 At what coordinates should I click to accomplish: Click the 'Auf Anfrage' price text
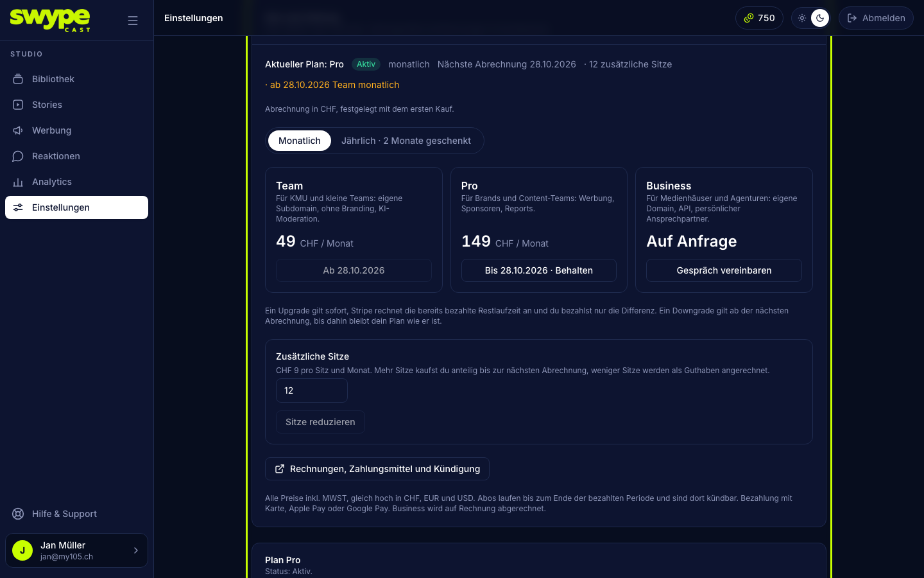[x=692, y=241]
